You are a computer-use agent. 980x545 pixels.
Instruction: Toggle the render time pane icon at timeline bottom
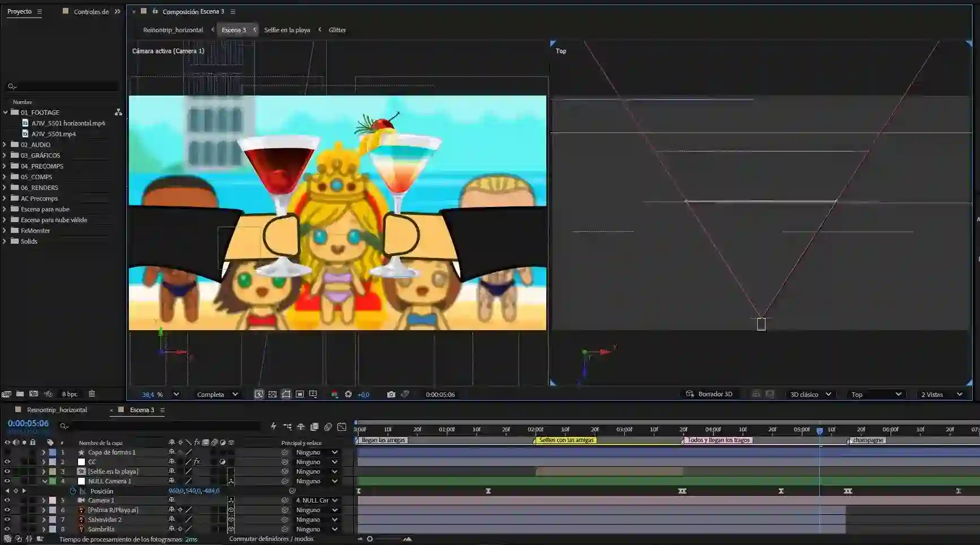pyautogui.click(x=40, y=539)
